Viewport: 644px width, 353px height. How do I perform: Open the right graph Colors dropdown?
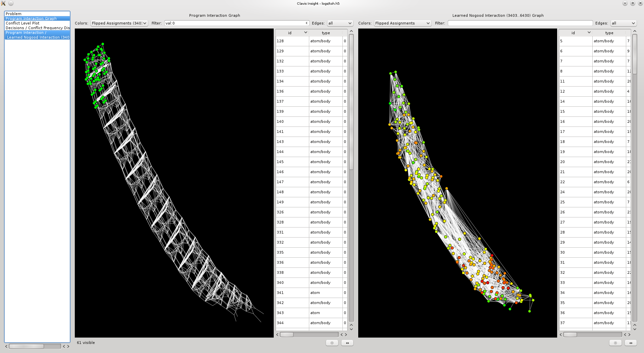click(x=402, y=23)
